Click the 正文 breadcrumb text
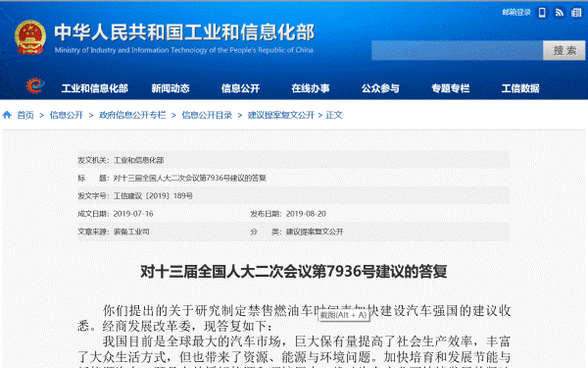Screen dimensions: 588x368 point(334,115)
